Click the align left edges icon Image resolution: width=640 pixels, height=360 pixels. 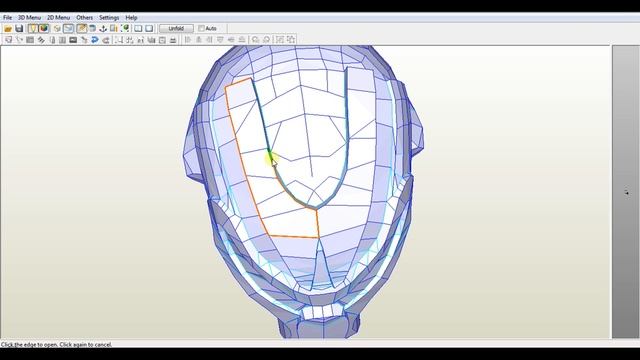click(x=188, y=40)
